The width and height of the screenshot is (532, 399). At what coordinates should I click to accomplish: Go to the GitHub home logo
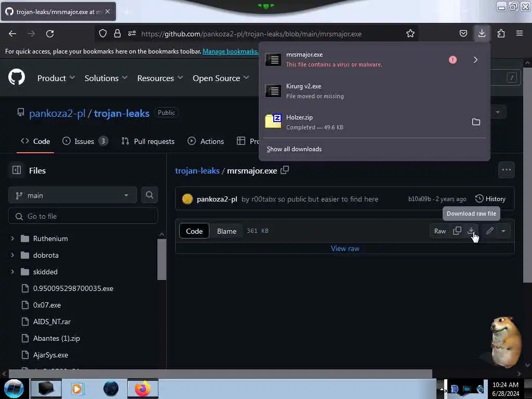17,77
